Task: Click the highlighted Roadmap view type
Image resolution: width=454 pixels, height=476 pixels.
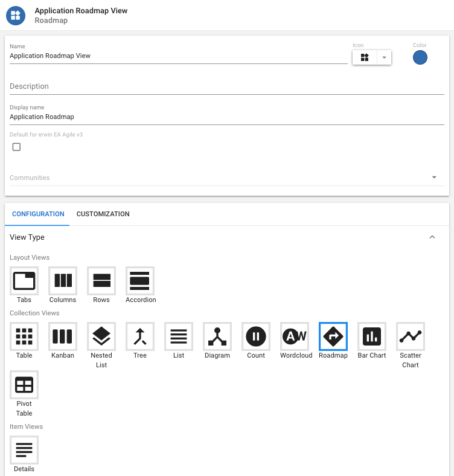Action: coord(333,336)
